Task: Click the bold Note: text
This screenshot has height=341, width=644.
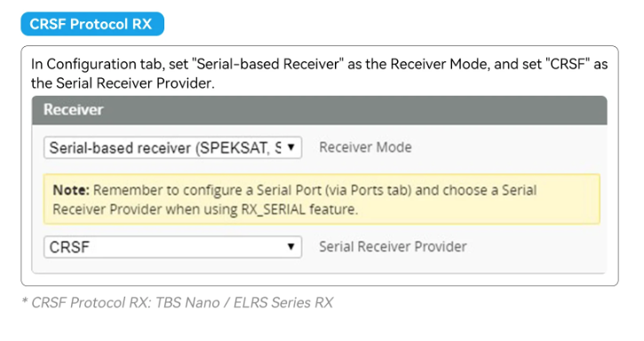Action: coord(71,190)
